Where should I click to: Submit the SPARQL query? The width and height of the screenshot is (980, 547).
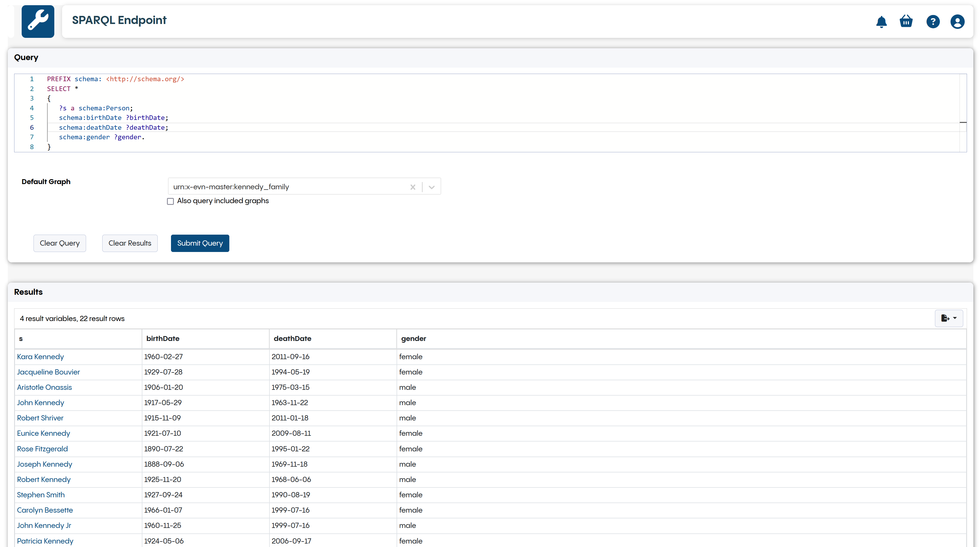(200, 243)
